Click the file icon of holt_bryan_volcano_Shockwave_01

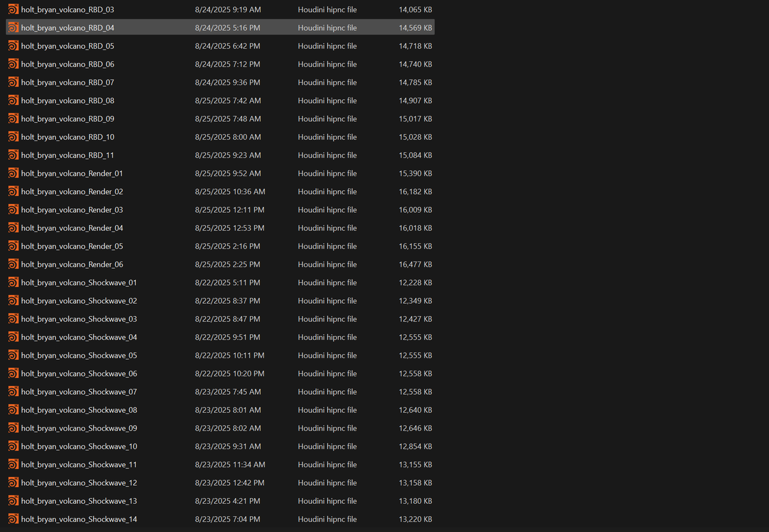point(13,283)
